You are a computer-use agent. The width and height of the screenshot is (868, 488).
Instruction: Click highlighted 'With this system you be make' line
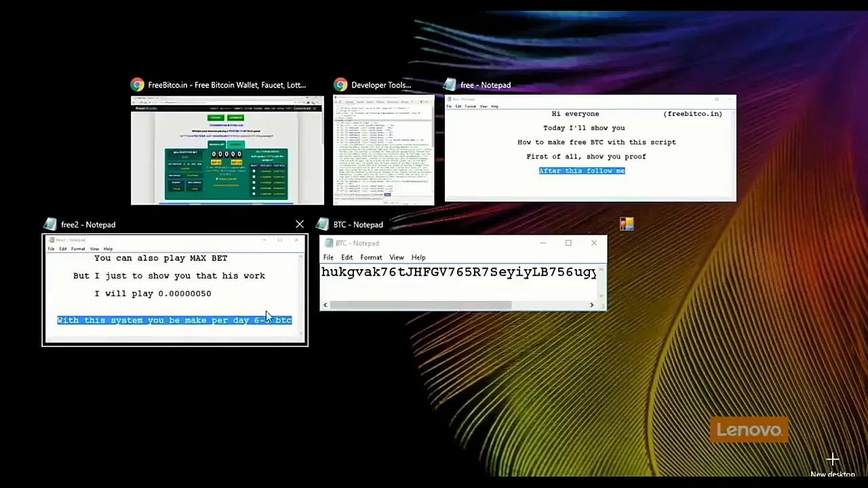click(x=174, y=320)
